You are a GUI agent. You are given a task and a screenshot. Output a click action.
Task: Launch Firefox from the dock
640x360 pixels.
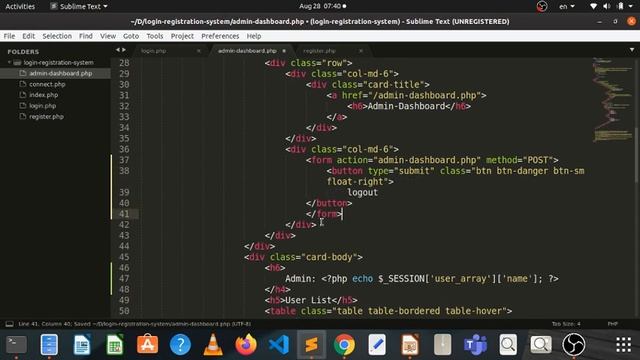click(246, 345)
